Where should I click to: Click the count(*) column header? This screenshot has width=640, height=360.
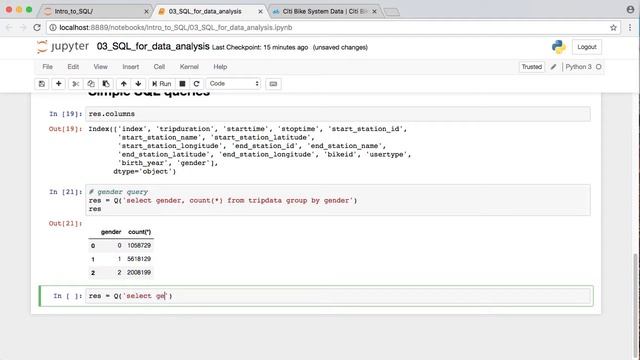click(x=140, y=232)
